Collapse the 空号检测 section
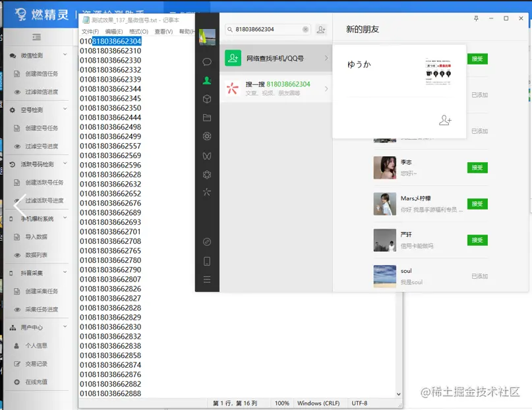This screenshot has height=410, width=532. (65, 109)
